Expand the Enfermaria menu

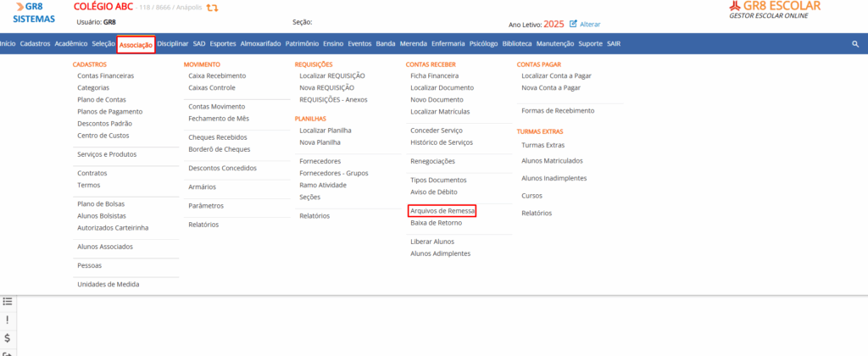[x=448, y=43]
